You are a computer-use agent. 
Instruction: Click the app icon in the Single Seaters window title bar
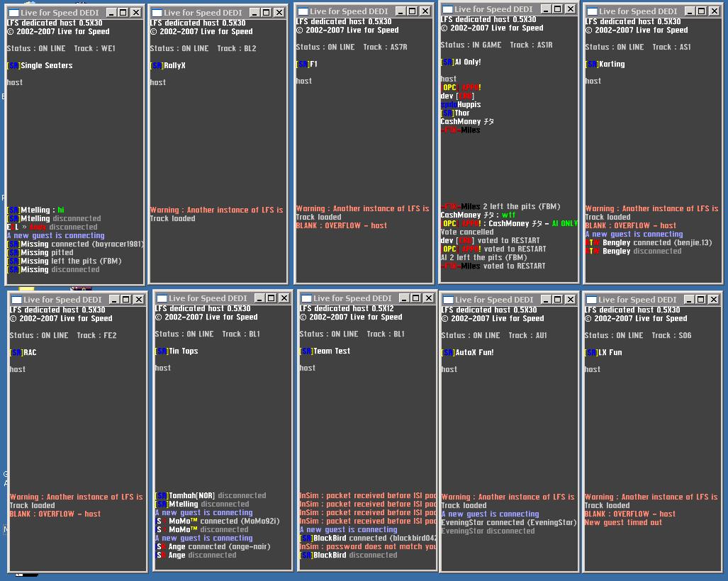click(x=13, y=13)
